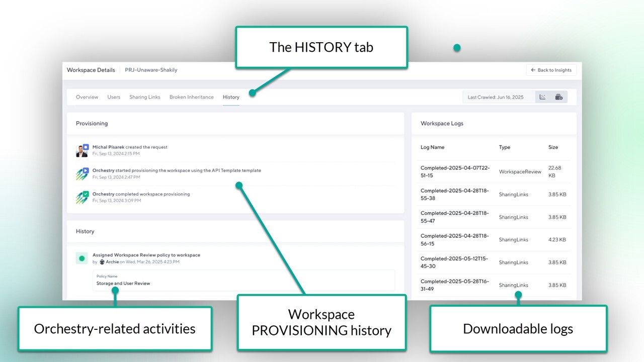Click the Last Crawled: Jun 16, 2025 label
Image resolution: width=644 pixels, height=362 pixels.
coord(496,97)
